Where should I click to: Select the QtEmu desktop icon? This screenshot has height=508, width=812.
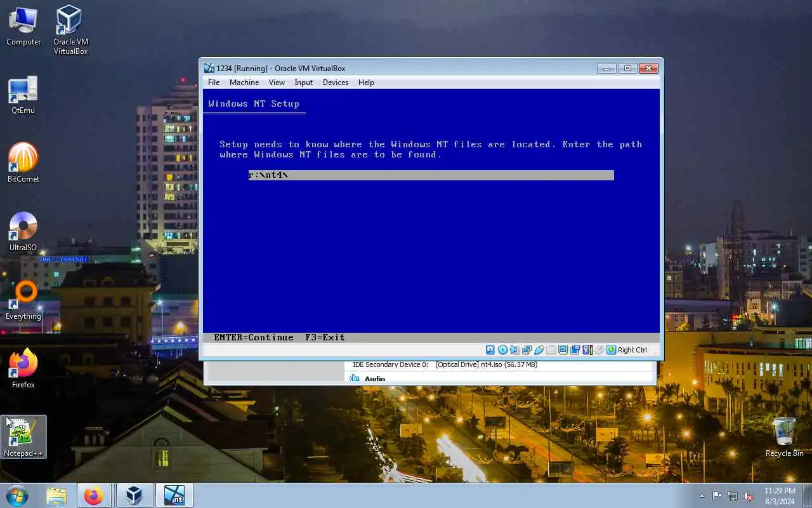[23, 96]
